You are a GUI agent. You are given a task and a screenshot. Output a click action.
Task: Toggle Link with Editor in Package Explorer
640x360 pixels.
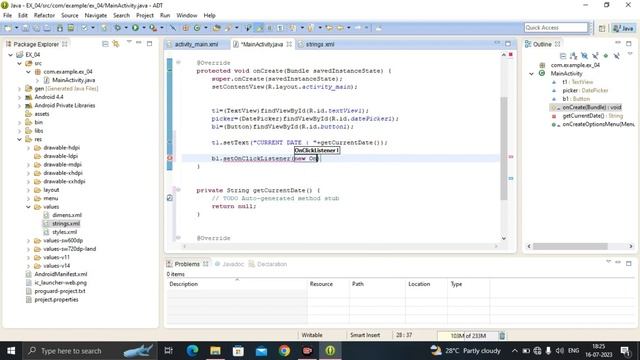116,44
